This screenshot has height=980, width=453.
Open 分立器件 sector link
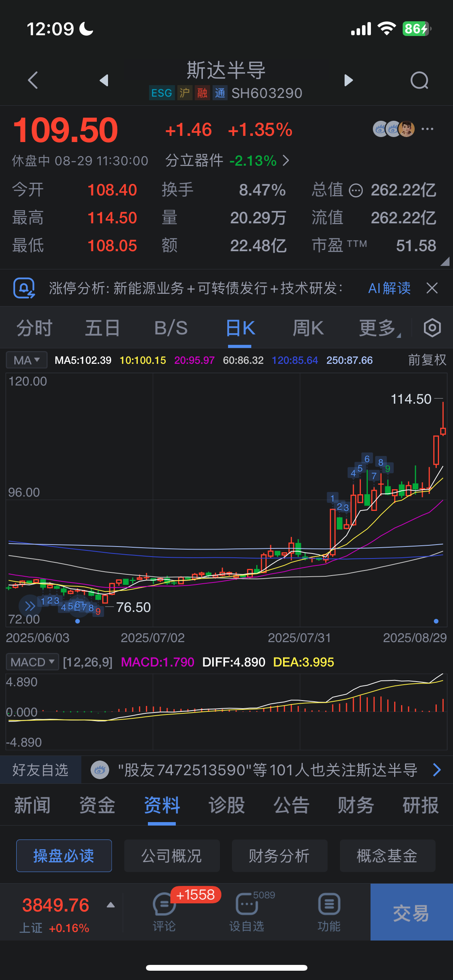[x=227, y=160]
